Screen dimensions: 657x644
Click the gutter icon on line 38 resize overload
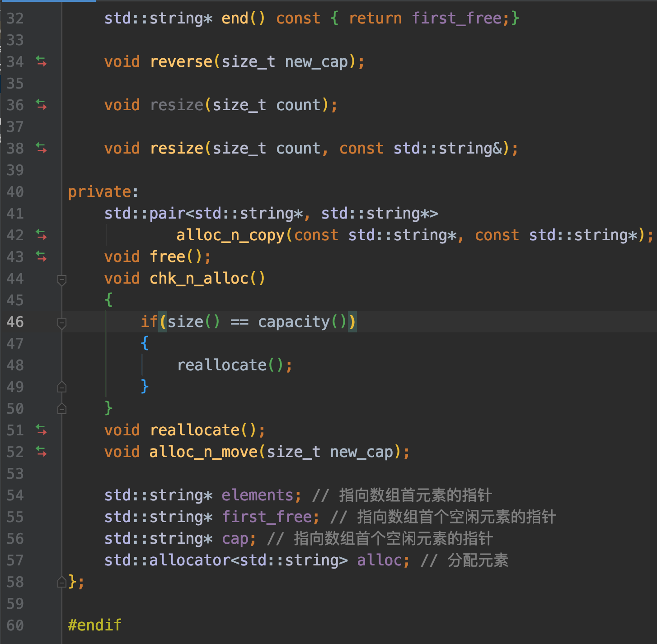pos(41,148)
